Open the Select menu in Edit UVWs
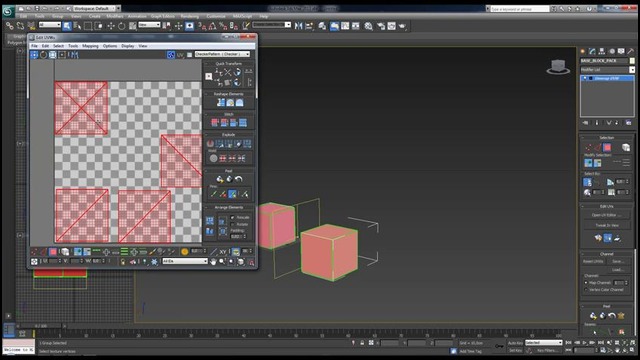Image resolution: width=640 pixels, height=360 pixels. point(58,46)
